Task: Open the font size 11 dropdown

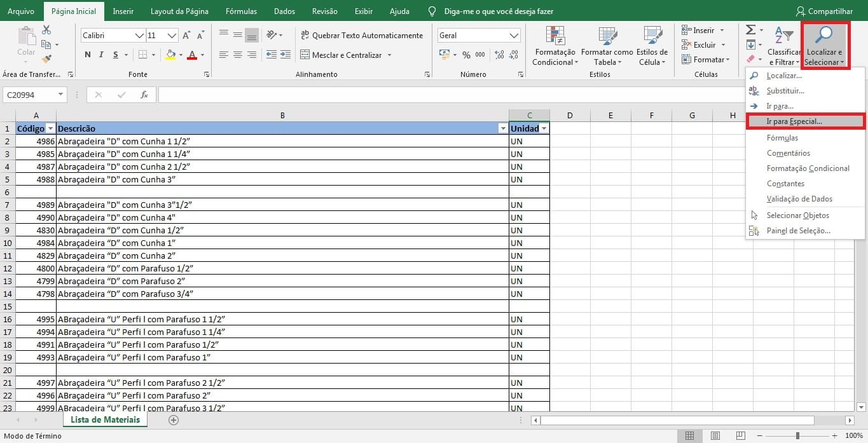Action: coord(172,36)
